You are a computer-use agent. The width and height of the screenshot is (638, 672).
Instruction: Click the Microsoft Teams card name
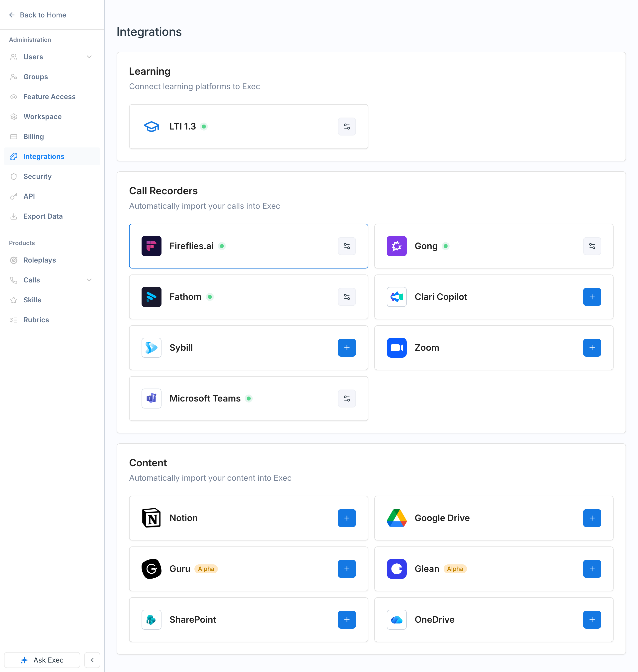(x=205, y=398)
